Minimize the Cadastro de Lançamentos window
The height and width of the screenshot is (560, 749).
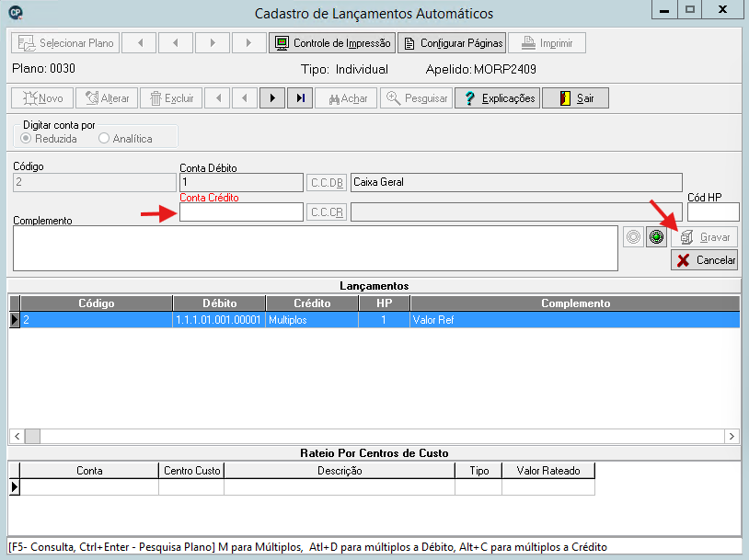pyautogui.click(x=664, y=10)
